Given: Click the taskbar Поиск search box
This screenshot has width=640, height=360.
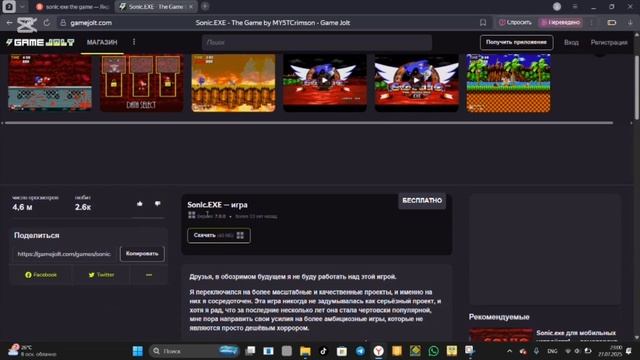Looking at the screenshot, I should (195, 351).
